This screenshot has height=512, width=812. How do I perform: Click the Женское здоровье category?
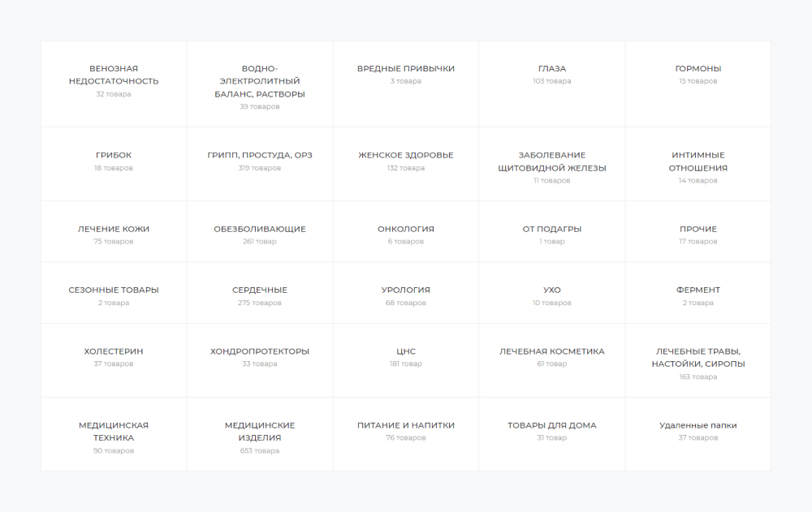point(406,155)
